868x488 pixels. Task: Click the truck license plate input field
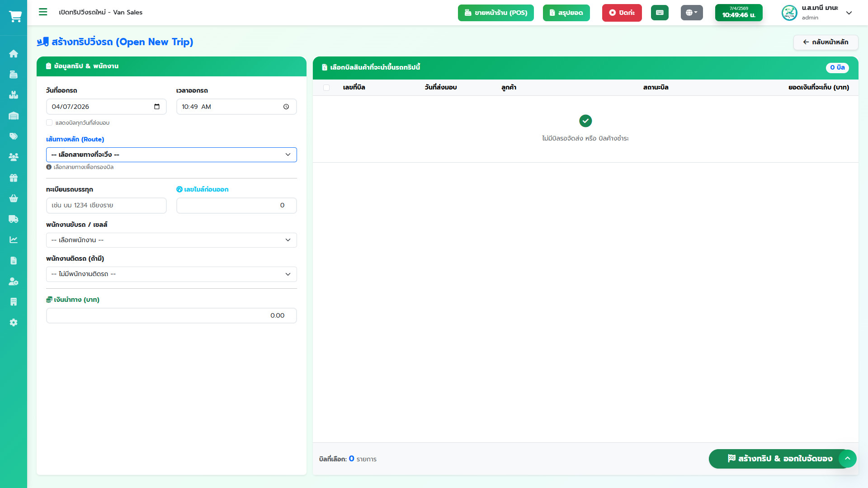tap(106, 206)
